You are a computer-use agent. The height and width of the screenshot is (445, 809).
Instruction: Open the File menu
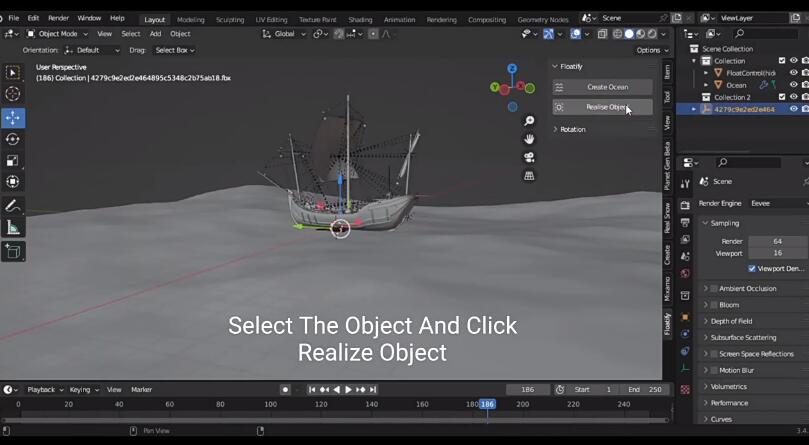(x=13, y=18)
